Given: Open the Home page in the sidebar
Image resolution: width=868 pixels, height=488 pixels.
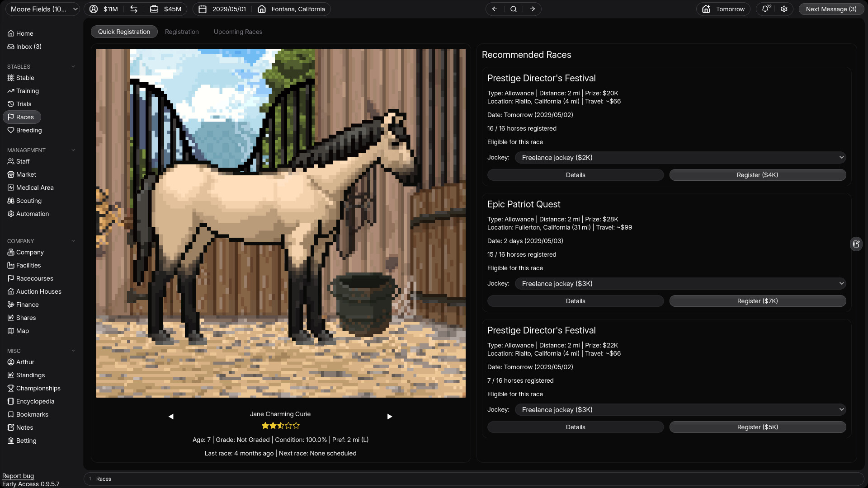Looking at the screenshot, I should tap(20, 33).
